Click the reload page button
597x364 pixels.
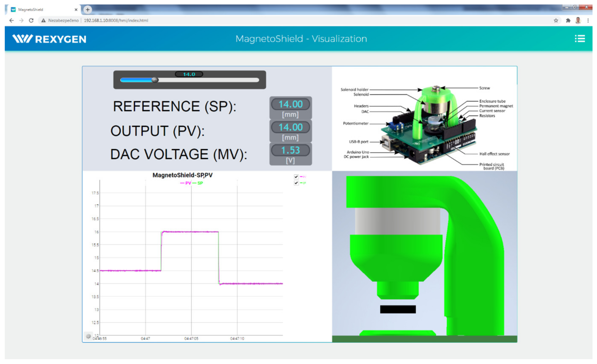[x=31, y=21]
